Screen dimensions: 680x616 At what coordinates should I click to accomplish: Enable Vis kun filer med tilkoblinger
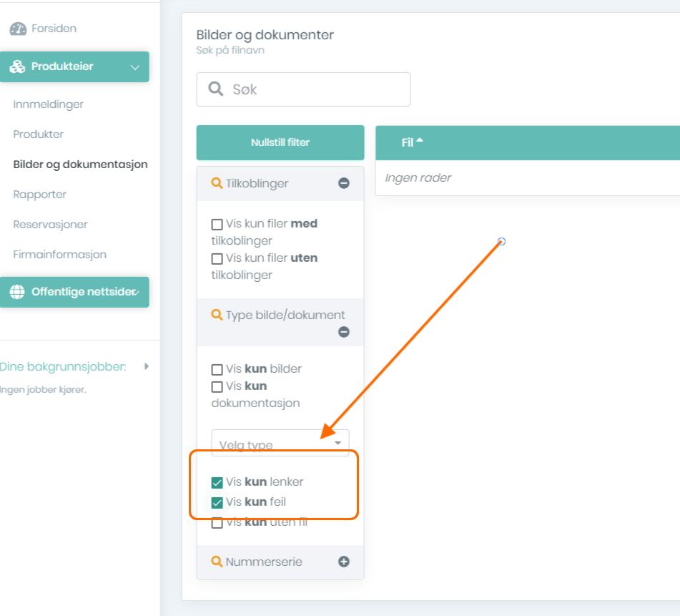pyautogui.click(x=217, y=224)
